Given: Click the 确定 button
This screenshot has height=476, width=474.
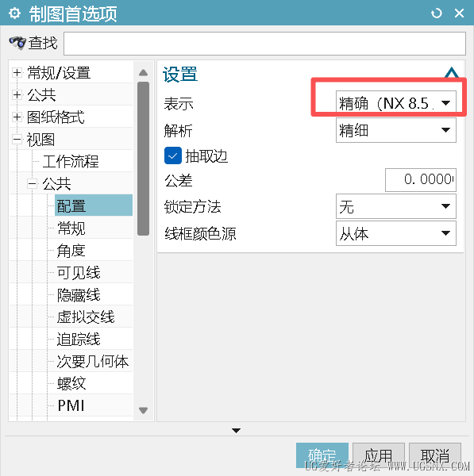Looking at the screenshot, I should (322, 455).
